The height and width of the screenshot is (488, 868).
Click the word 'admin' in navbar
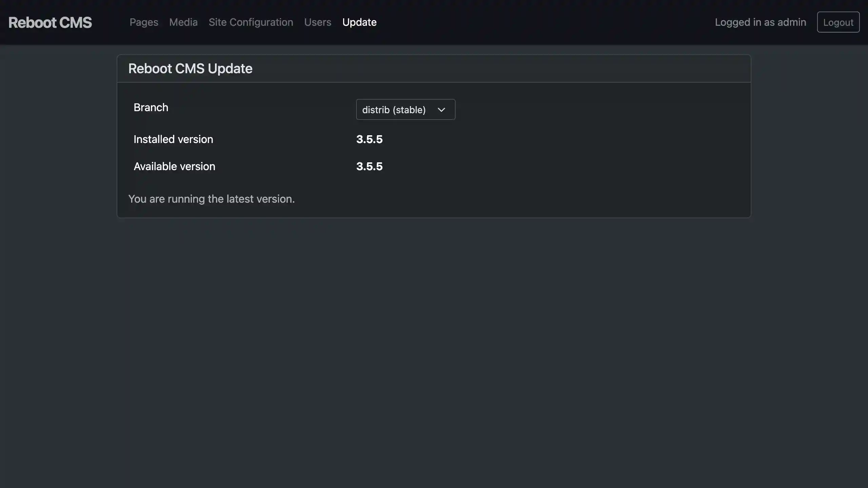click(x=791, y=22)
